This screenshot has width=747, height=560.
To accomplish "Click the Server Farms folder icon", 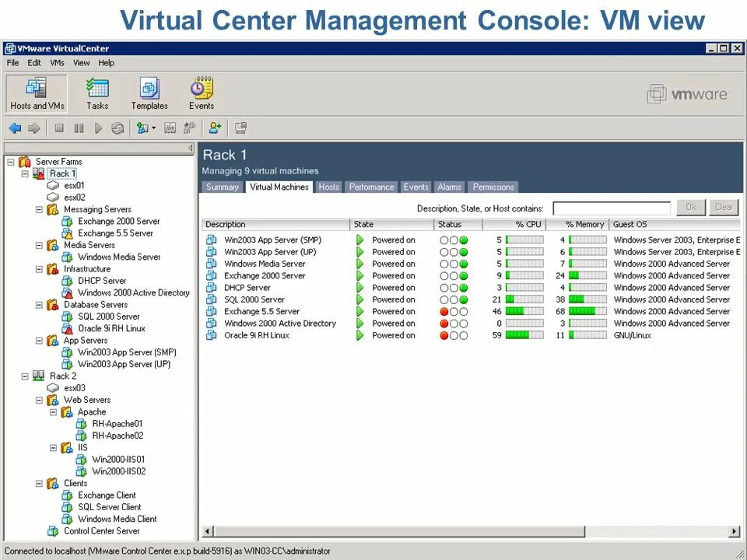I will (25, 162).
